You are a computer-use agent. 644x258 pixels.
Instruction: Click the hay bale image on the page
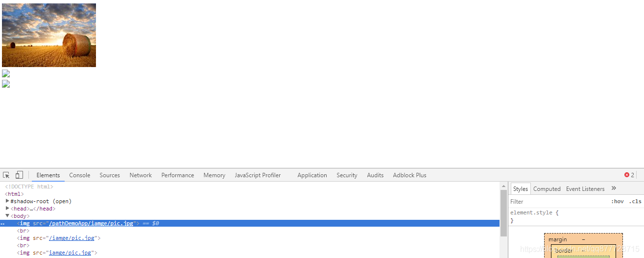pos(49,35)
